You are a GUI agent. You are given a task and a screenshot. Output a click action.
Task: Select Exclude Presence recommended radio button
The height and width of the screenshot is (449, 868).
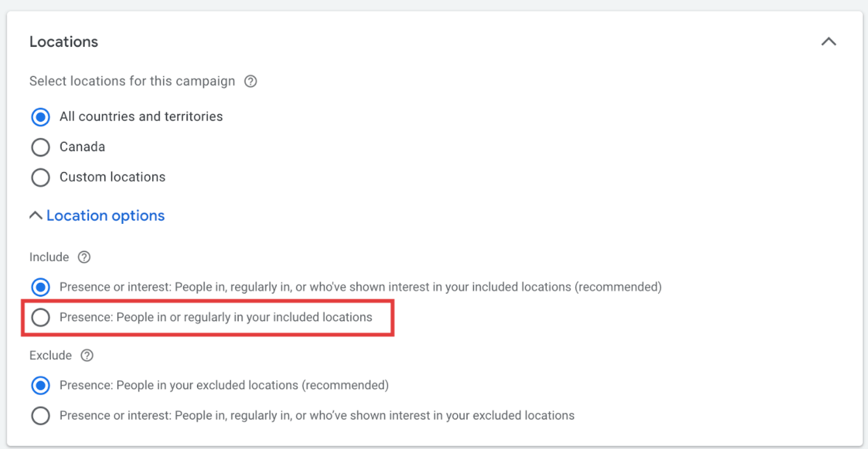(40, 385)
